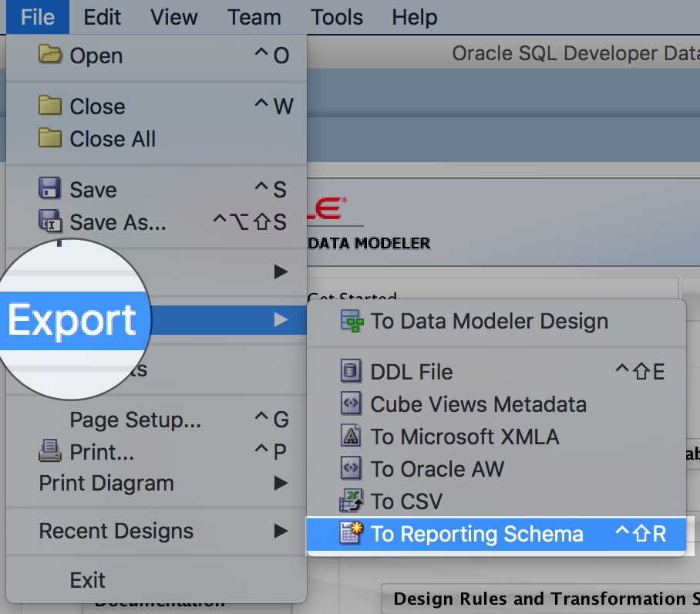The image size is (700, 614).
Task: Open the Edit menu
Action: tap(102, 17)
